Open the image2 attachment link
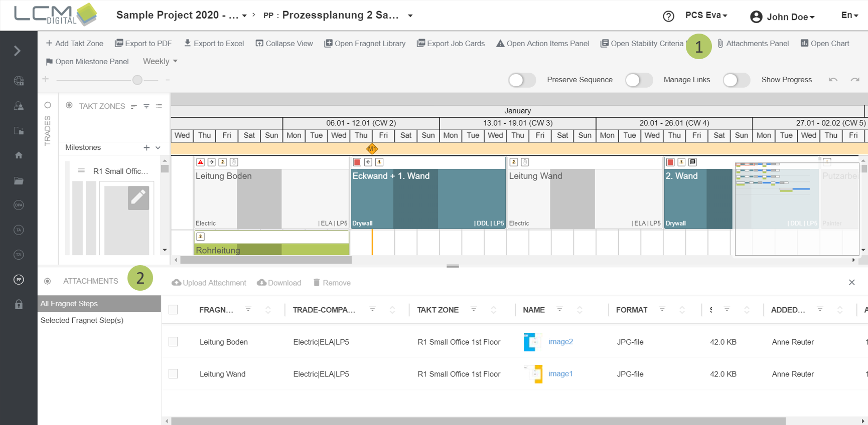 pos(560,342)
